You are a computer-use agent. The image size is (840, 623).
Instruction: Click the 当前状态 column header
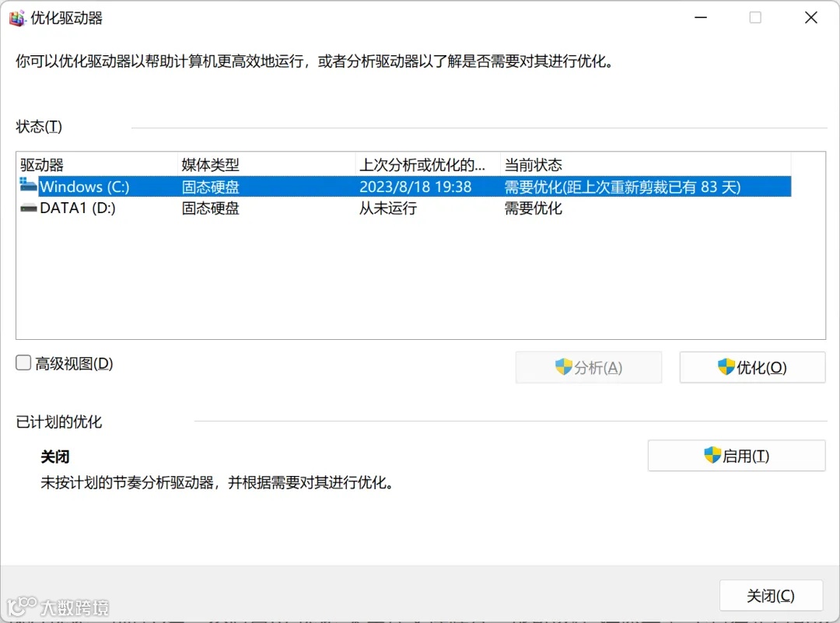(x=645, y=164)
